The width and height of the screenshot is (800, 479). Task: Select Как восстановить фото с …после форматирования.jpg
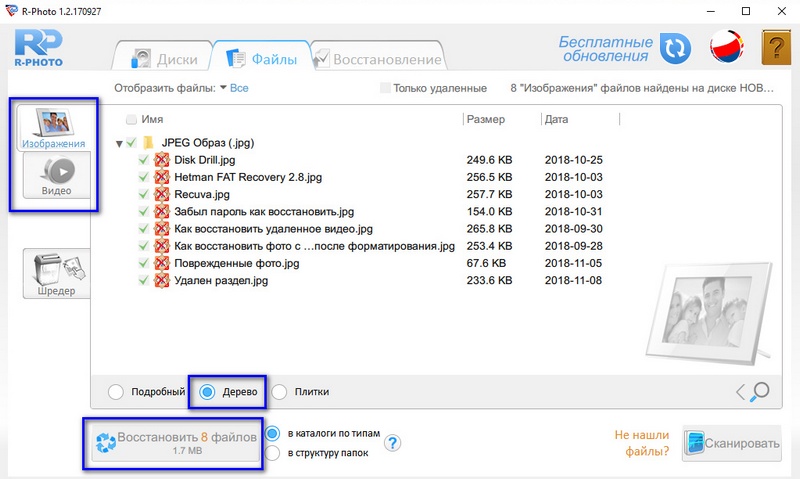tap(314, 246)
